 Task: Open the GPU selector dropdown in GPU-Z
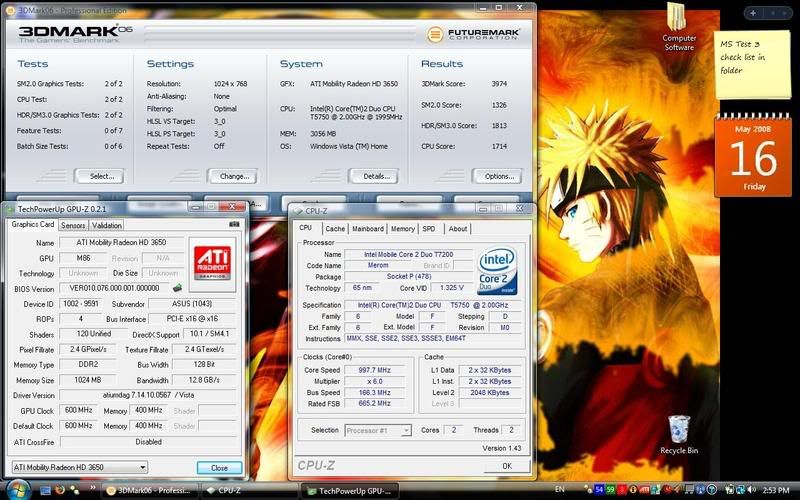pyautogui.click(x=80, y=467)
